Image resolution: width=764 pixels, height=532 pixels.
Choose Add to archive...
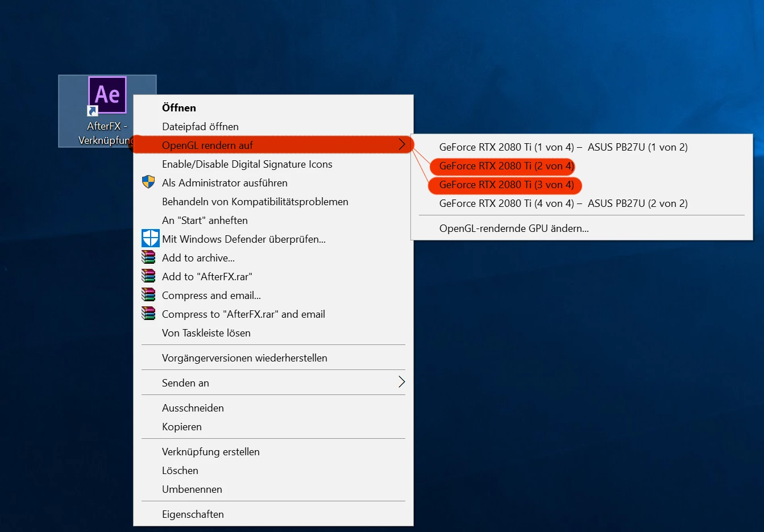pyautogui.click(x=273, y=257)
